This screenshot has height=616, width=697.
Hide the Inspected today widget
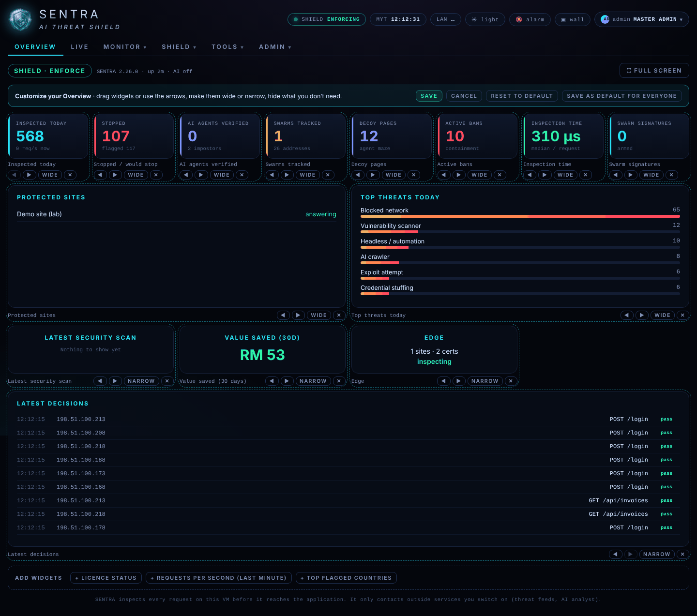point(70,175)
